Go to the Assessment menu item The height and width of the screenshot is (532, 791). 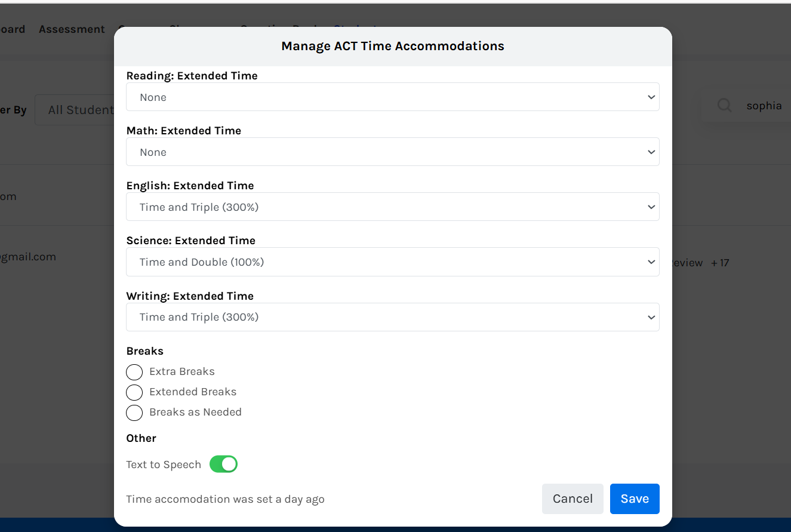tap(72, 29)
